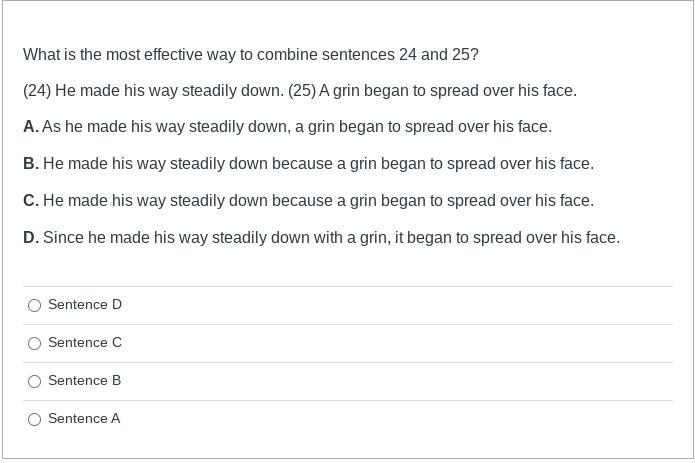This screenshot has width=695, height=463.
Task: Click the bold 'D.' option letter
Action: [31, 237]
